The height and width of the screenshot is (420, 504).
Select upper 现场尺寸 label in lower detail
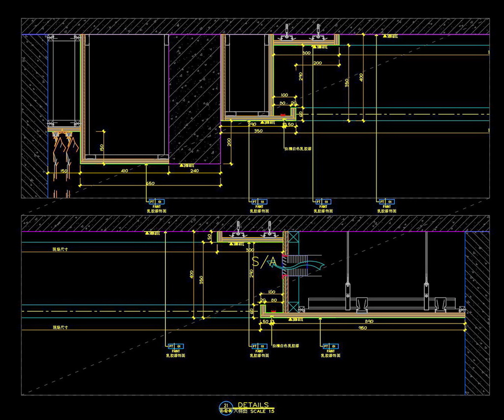coord(60,249)
